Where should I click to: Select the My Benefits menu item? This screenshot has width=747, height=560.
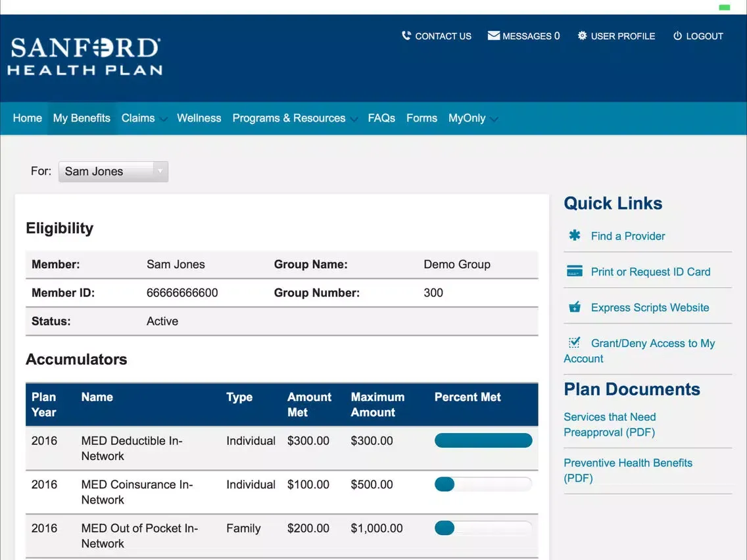[82, 118]
